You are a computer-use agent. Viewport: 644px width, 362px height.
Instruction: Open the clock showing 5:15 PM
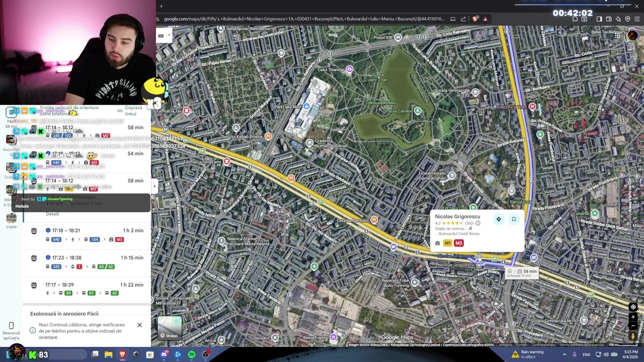point(631,355)
